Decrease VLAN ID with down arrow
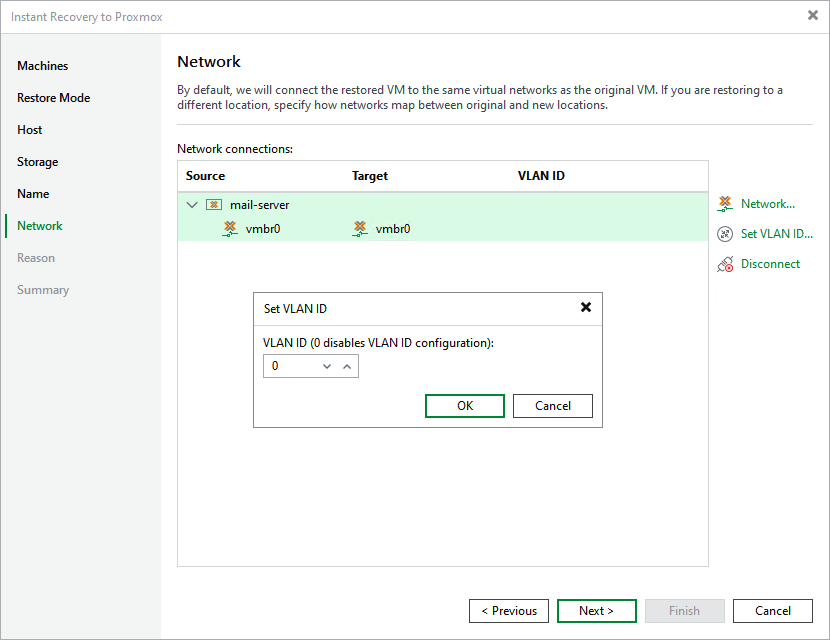Viewport: 830px width, 640px height. tap(327, 366)
